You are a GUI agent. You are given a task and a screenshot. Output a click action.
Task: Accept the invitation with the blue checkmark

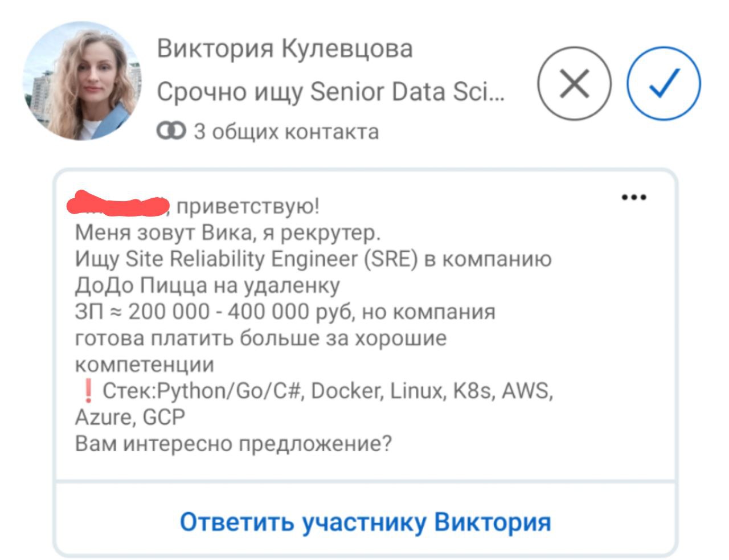point(664,83)
